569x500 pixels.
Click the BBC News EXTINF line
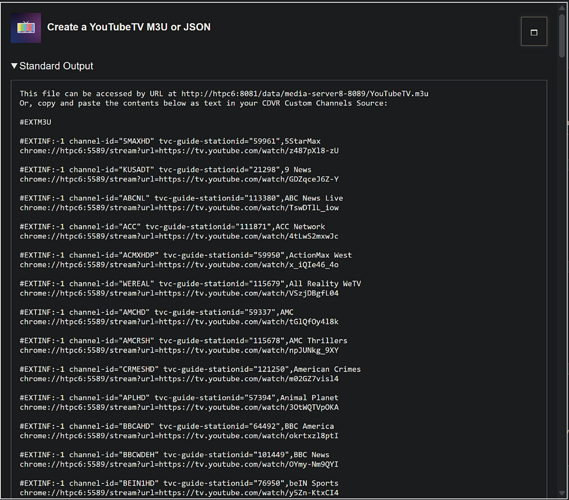click(175, 455)
